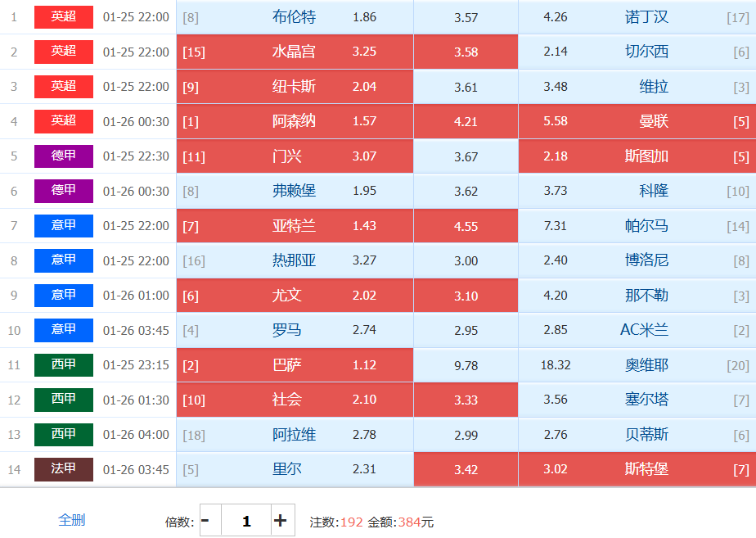The image size is (756, 538).
Task: Click the 倍数 multiplier input field
Action: (245, 520)
